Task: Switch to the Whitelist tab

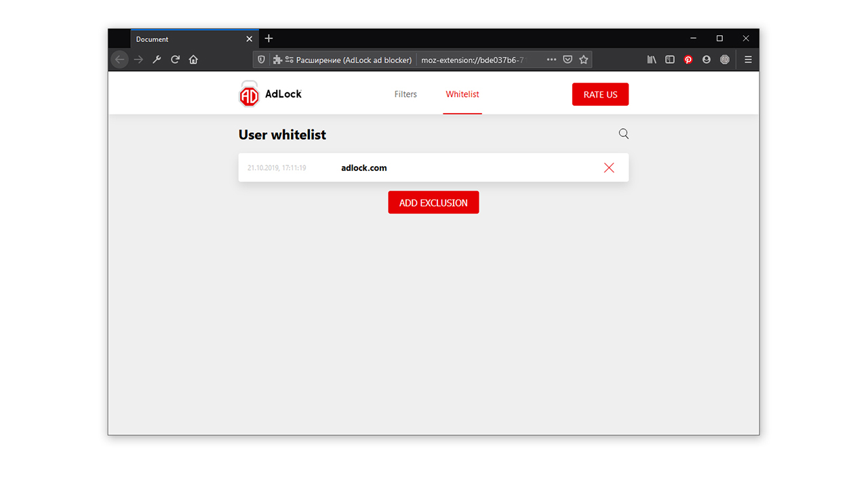Action: pos(462,94)
